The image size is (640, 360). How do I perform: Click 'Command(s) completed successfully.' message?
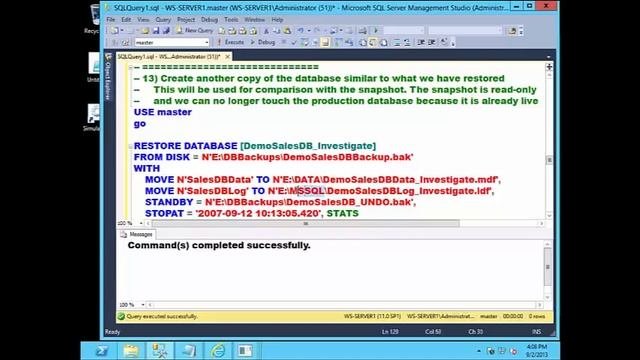219,245
